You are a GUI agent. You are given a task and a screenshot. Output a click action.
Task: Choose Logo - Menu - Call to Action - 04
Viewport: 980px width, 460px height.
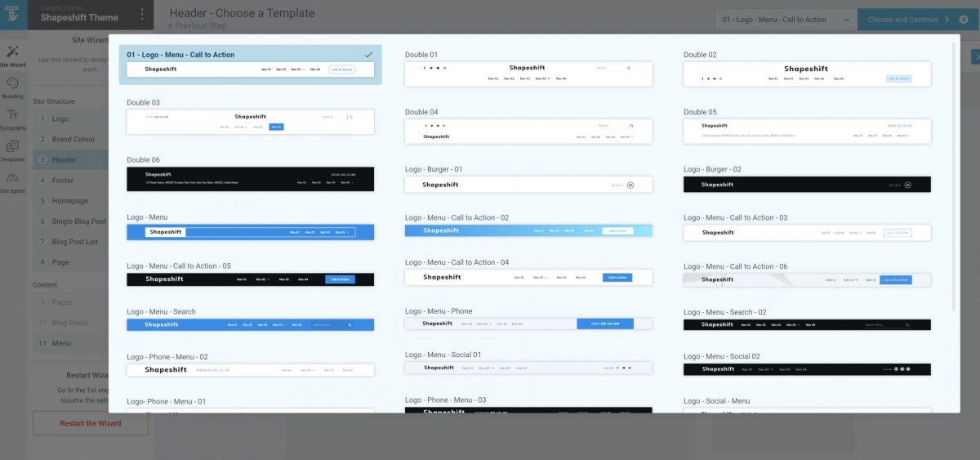[528, 277]
